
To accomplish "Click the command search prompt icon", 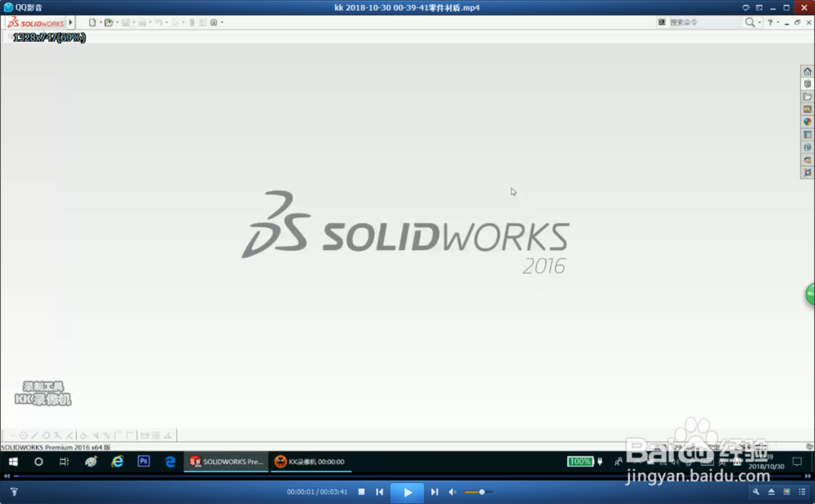I will (x=662, y=22).
